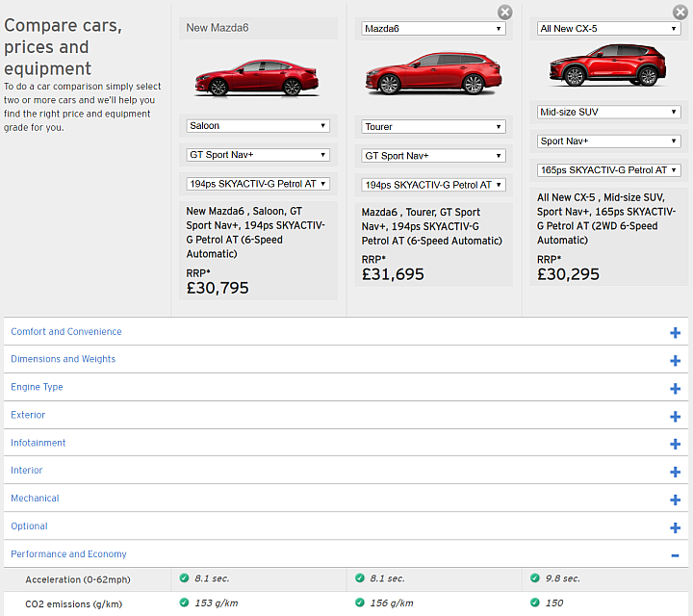Click green check beside 8.1 sec. in first column
The image size is (693, 616).
184,578
